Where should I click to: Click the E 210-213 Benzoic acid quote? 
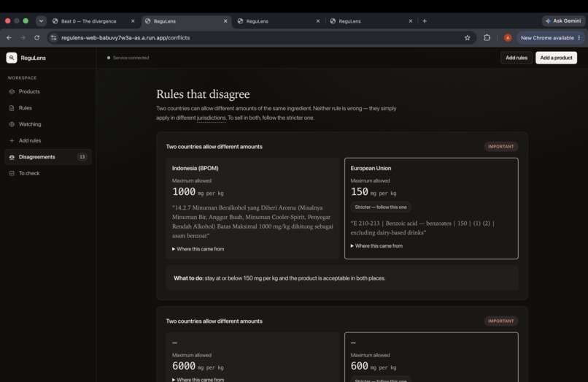[x=422, y=228]
